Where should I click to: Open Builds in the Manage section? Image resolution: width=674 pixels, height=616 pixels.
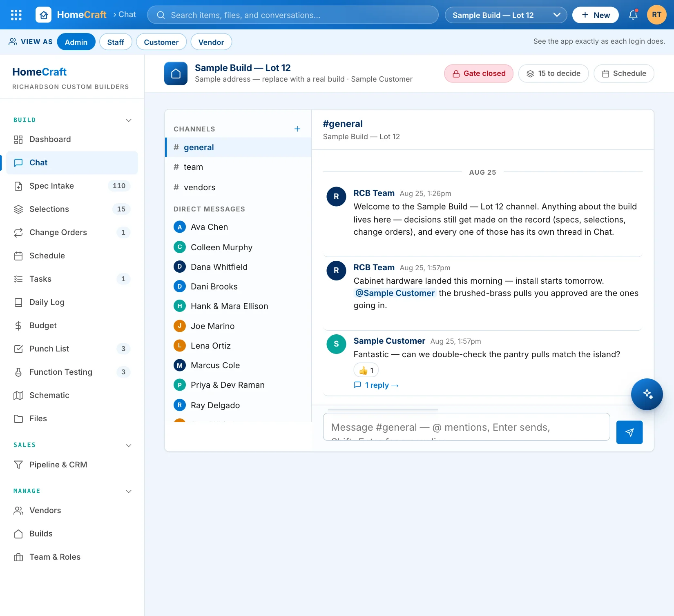(x=72, y=534)
